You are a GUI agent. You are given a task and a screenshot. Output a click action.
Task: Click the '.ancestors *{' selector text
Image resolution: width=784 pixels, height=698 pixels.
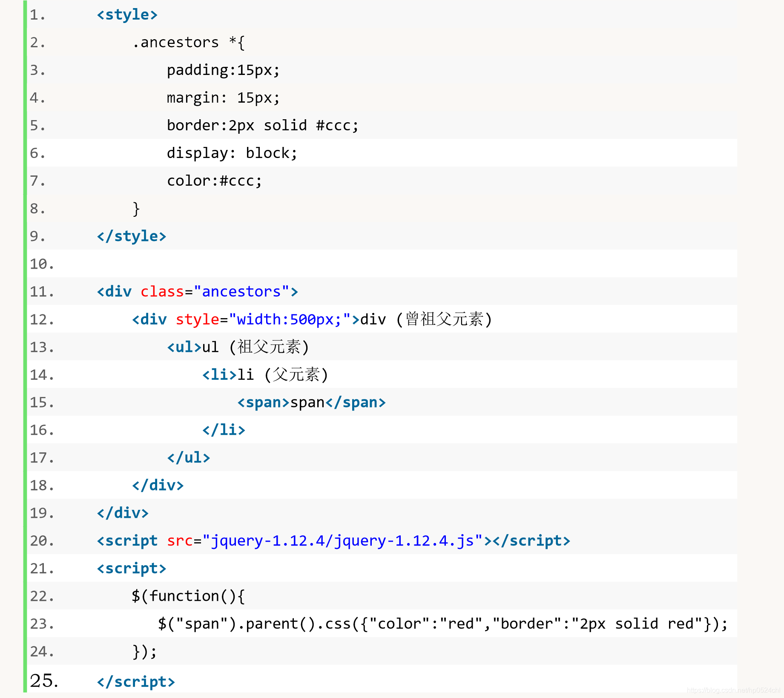click(188, 43)
